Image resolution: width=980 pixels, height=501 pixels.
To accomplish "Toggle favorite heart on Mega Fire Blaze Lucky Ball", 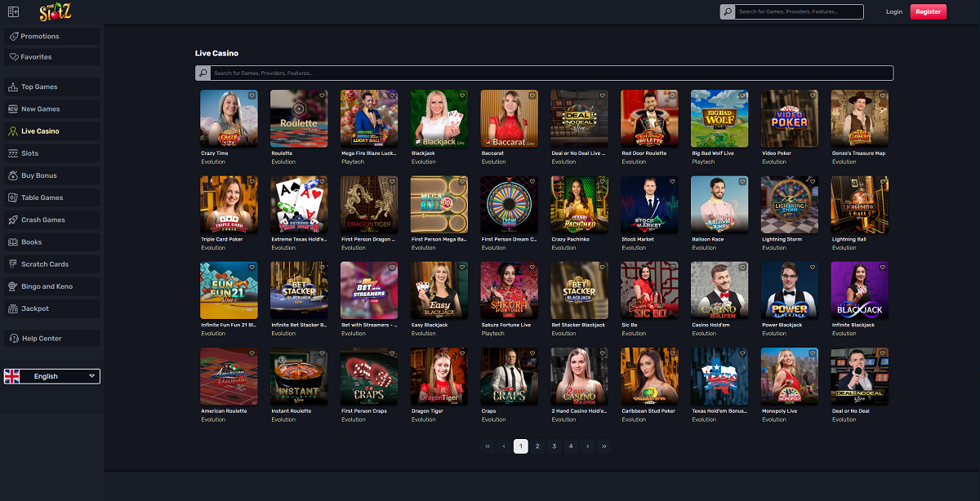I will [393, 95].
